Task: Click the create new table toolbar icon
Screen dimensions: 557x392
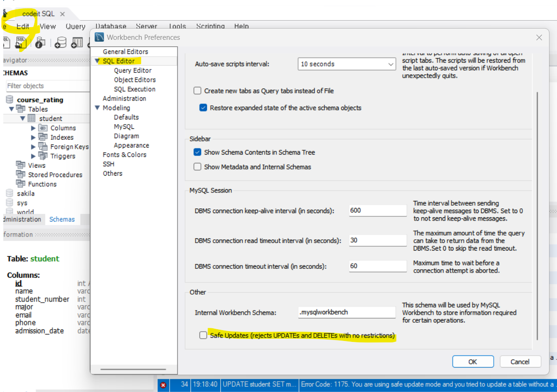Action: pos(77,43)
